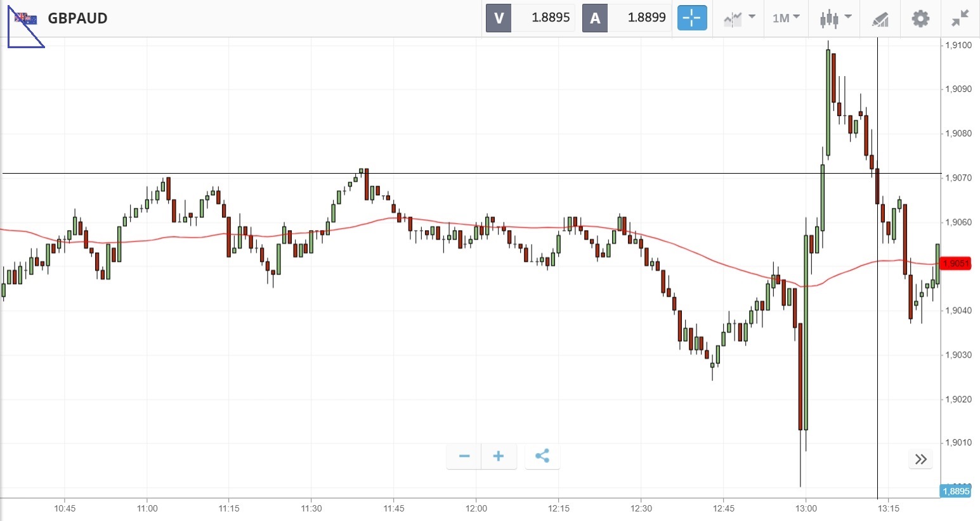Expand the 1M timeframe dropdown
The width and height of the screenshot is (980, 521).
click(x=786, y=18)
